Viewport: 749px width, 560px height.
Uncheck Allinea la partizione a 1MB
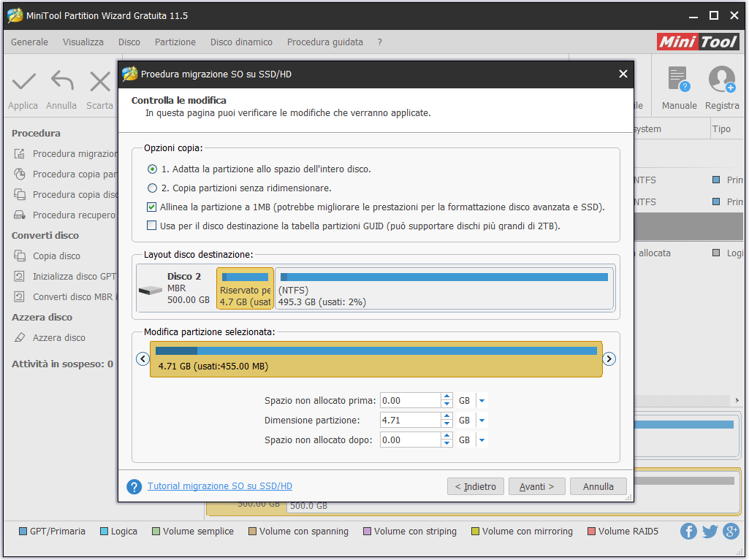click(152, 207)
